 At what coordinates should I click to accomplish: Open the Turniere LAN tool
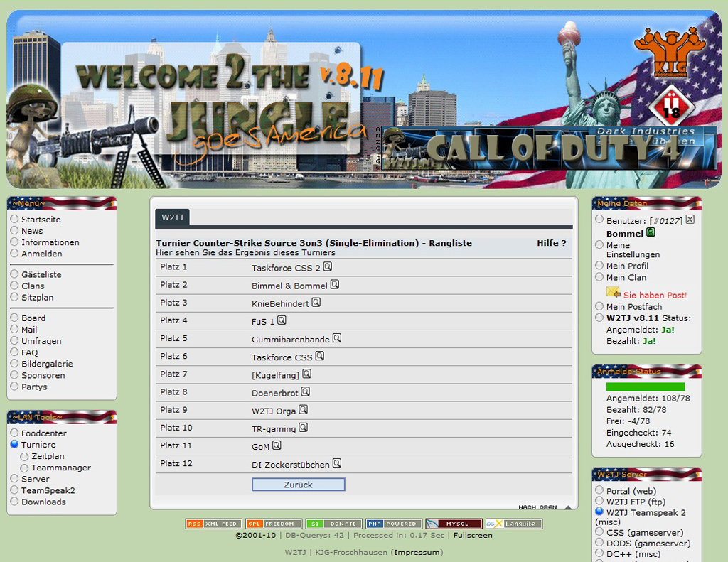tap(38, 445)
